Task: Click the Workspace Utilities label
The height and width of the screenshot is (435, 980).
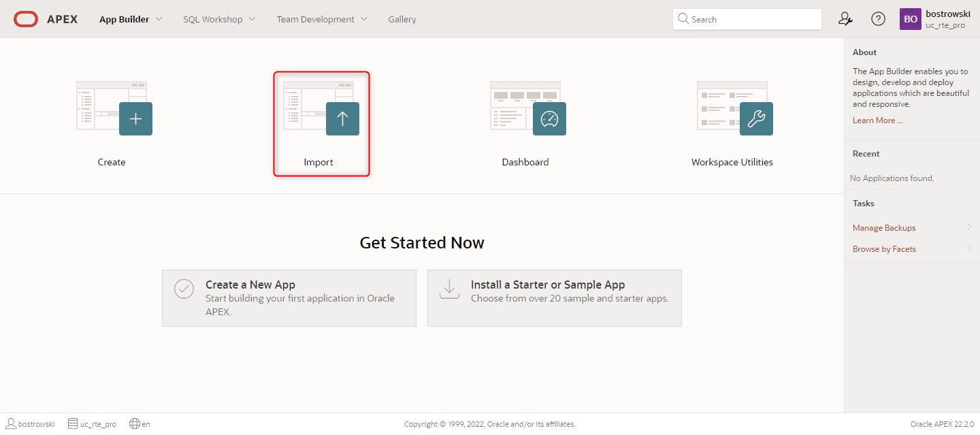Action: tap(732, 162)
